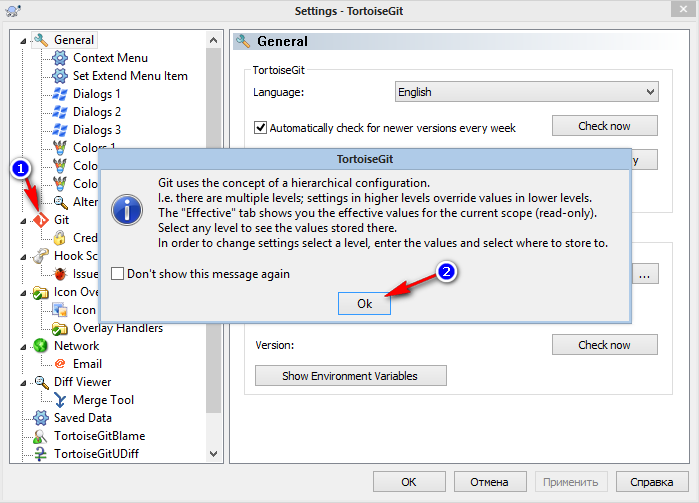Uncheck automatic newer versions check
Screen dimensions: 699x503
click(x=260, y=128)
